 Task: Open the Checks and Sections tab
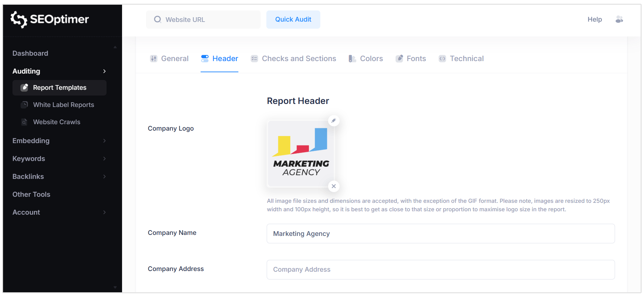293,59
